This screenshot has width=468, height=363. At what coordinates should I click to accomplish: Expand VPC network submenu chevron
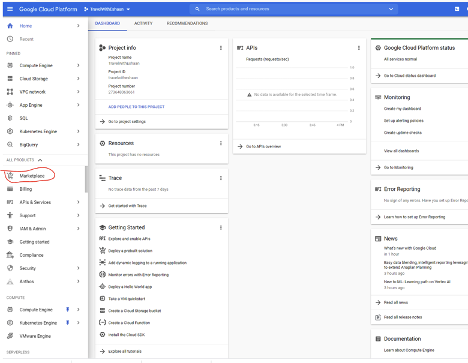(78, 92)
